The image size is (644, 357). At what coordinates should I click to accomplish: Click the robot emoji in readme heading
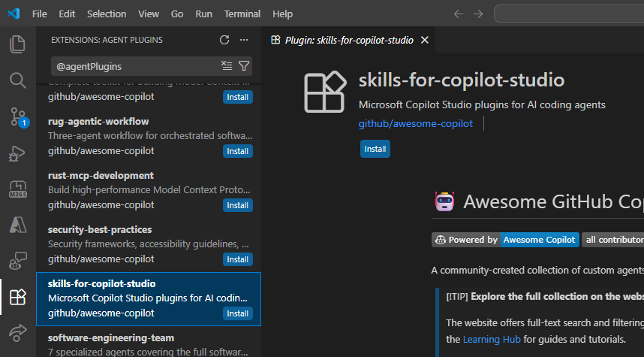click(x=444, y=201)
